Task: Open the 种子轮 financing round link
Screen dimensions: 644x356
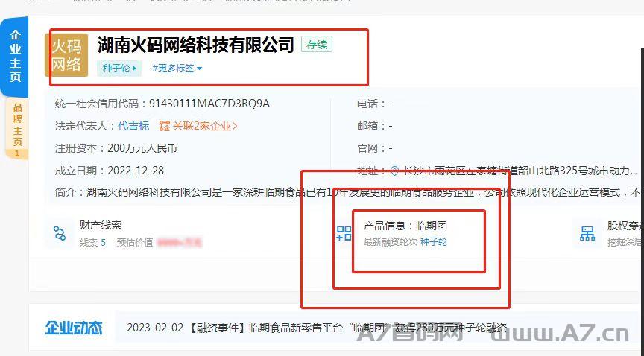Action: click(434, 242)
